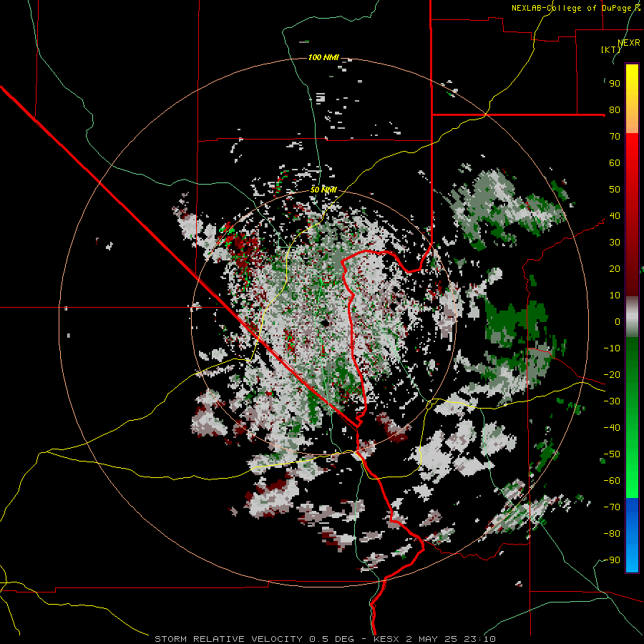Click the "[KT]" units label
Image resolution: width=644 pixels, height=644 pixels.
(610, 49)
